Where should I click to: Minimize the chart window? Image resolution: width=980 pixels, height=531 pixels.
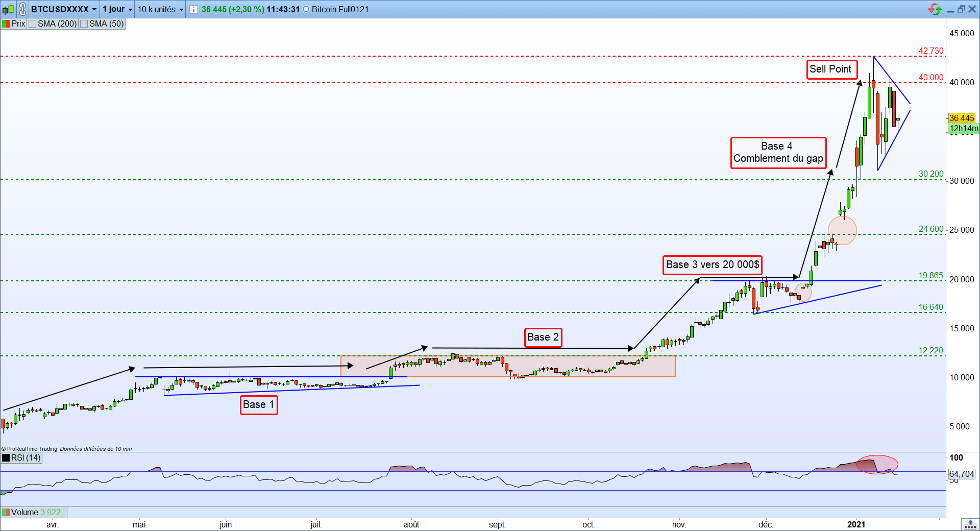tap(950, 10)
